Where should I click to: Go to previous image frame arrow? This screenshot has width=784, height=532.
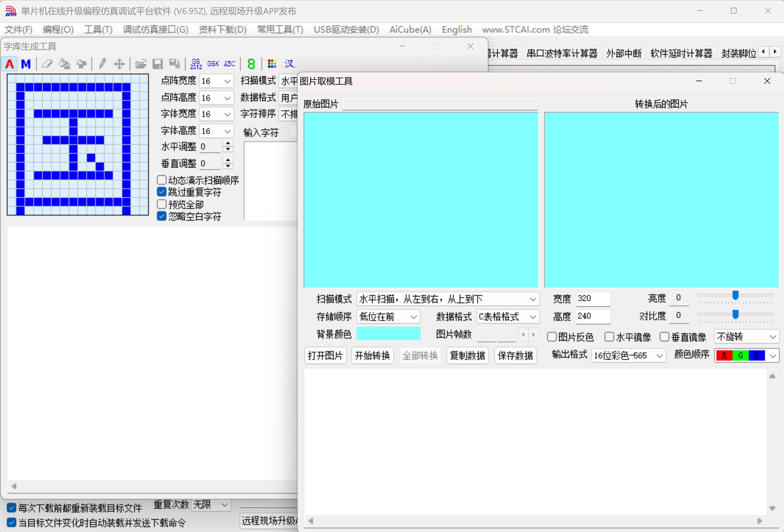(x=523, y=335)
